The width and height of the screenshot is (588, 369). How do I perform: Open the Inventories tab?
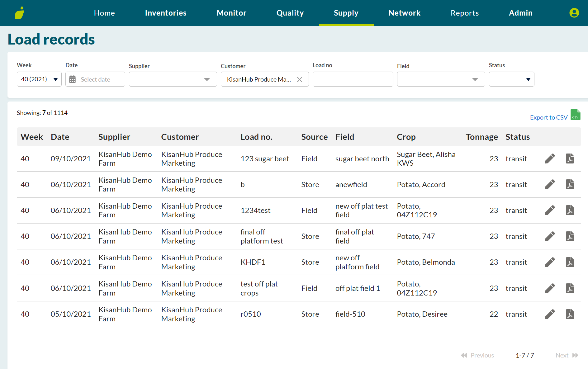point(166,13)
